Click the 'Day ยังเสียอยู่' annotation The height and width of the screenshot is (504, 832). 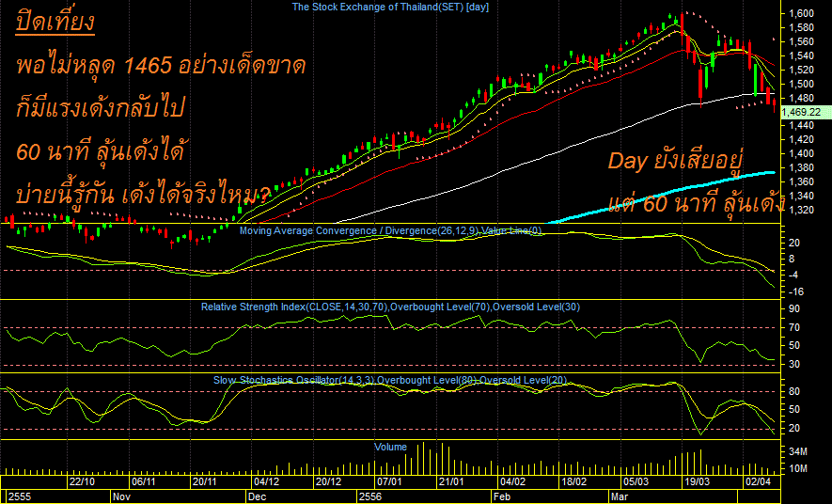(674, 161)
